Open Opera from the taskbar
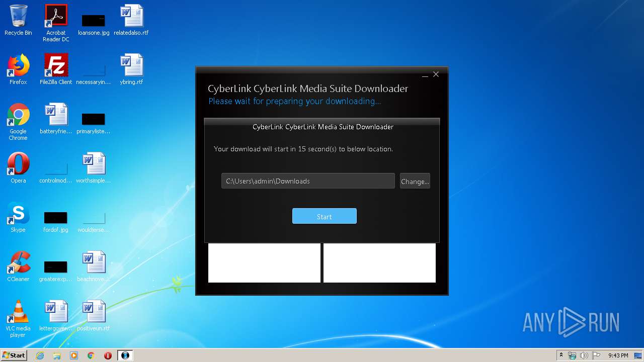 [x=108, y=355]
